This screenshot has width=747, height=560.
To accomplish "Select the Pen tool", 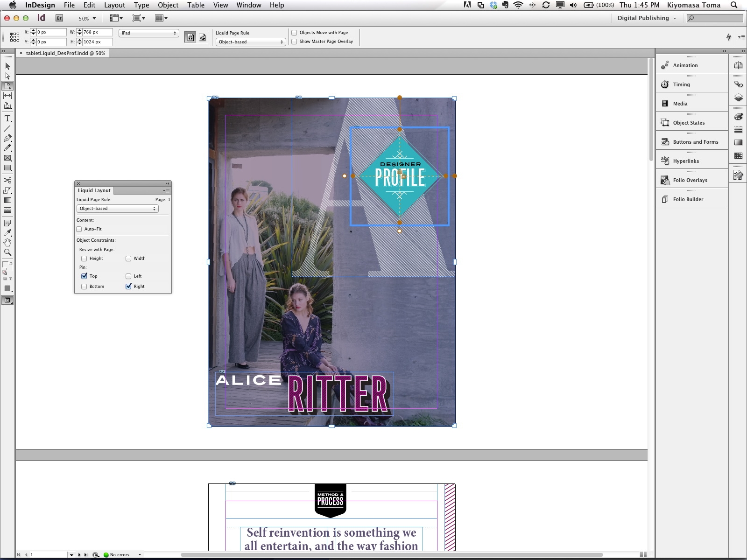I will click(7, 138).
